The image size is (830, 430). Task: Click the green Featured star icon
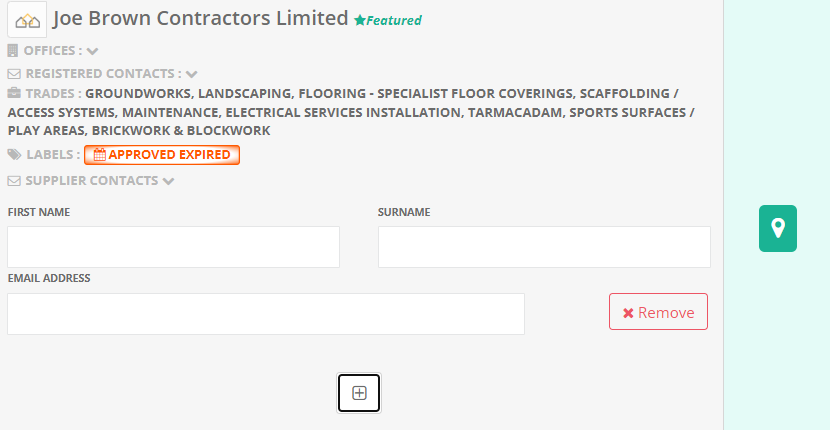pyautogui.click(x=360, y=20)
